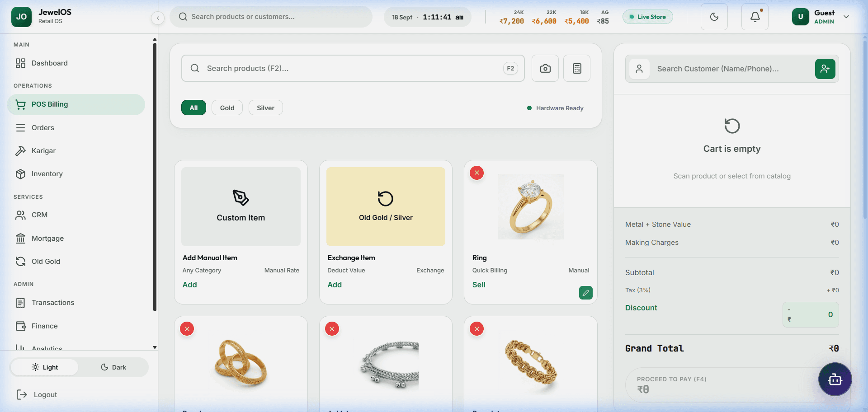868x412 pixels.
Task: Click the diamond Ring product image
Action: pyautogui.click(x=531, y=207)
